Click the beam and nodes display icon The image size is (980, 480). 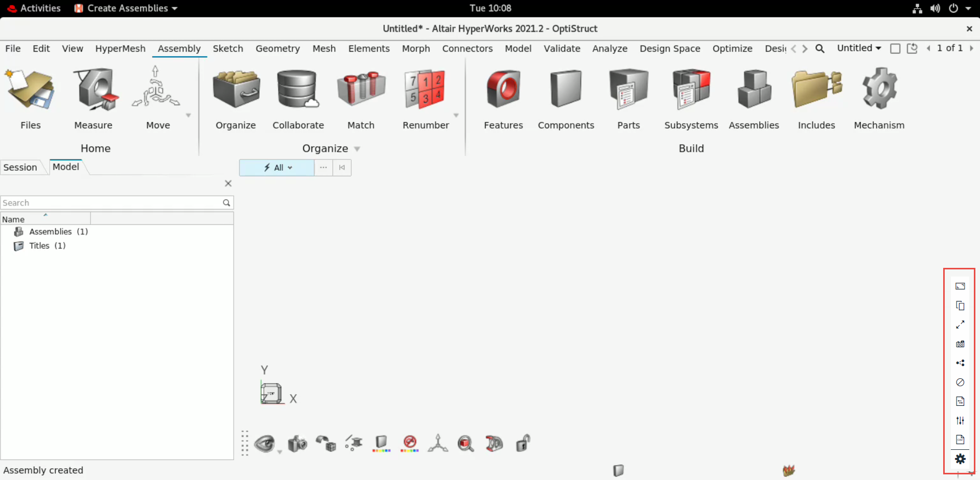pyautogui.click(x=354, y=443)
